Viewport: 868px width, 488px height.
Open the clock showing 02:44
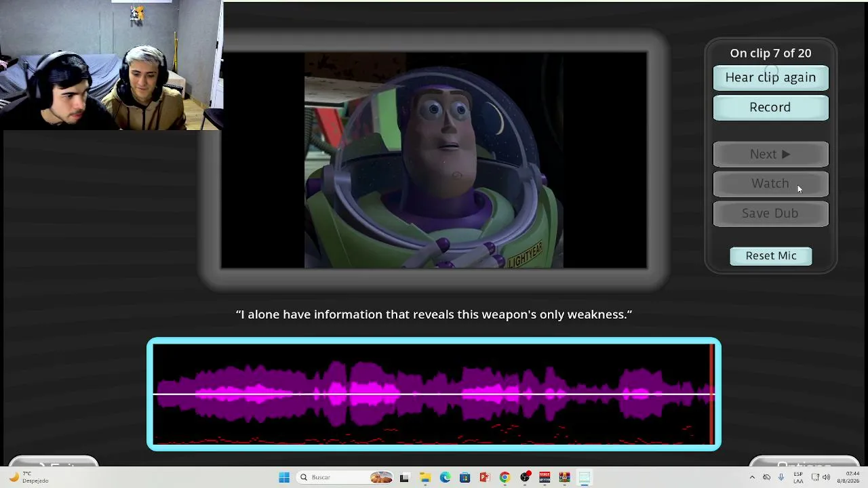pos(848,477)
